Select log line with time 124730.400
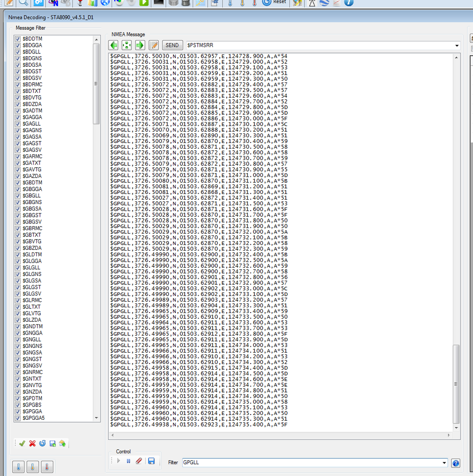 [x=199, y=141]
